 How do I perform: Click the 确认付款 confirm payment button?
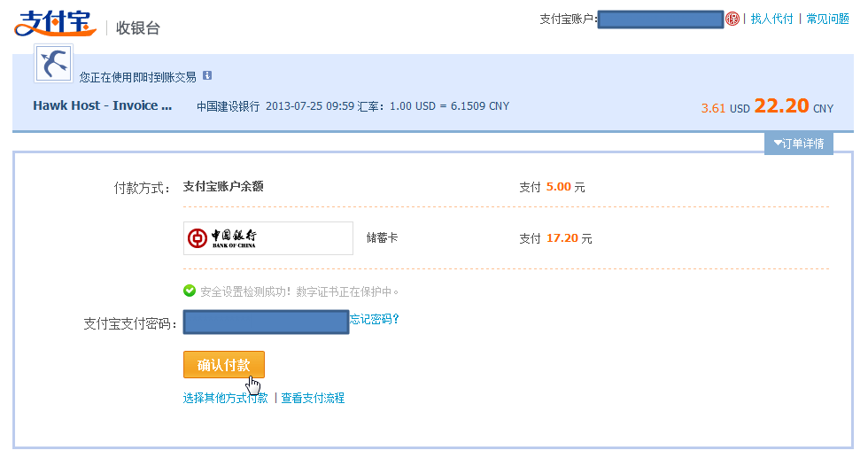point(223,365)
